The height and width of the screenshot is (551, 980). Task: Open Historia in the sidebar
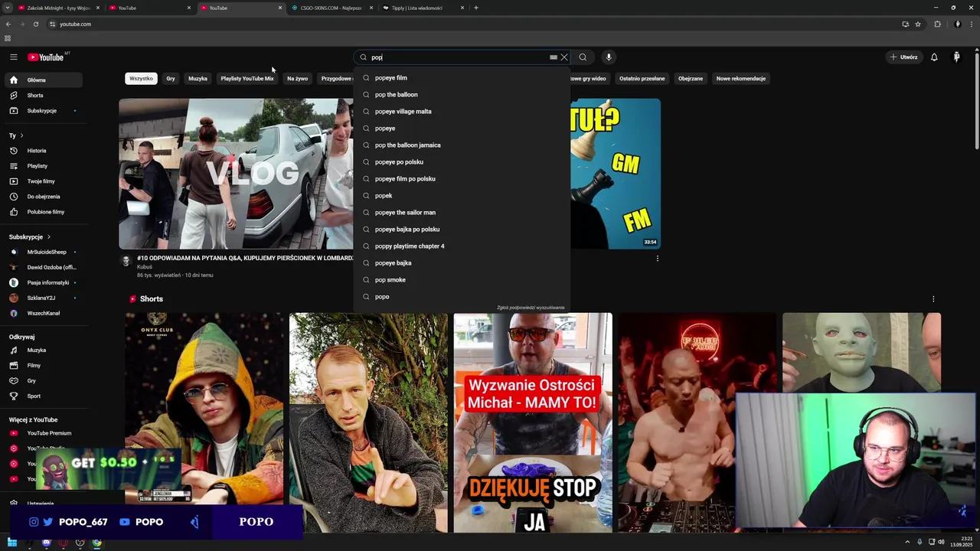click(44, 151)
